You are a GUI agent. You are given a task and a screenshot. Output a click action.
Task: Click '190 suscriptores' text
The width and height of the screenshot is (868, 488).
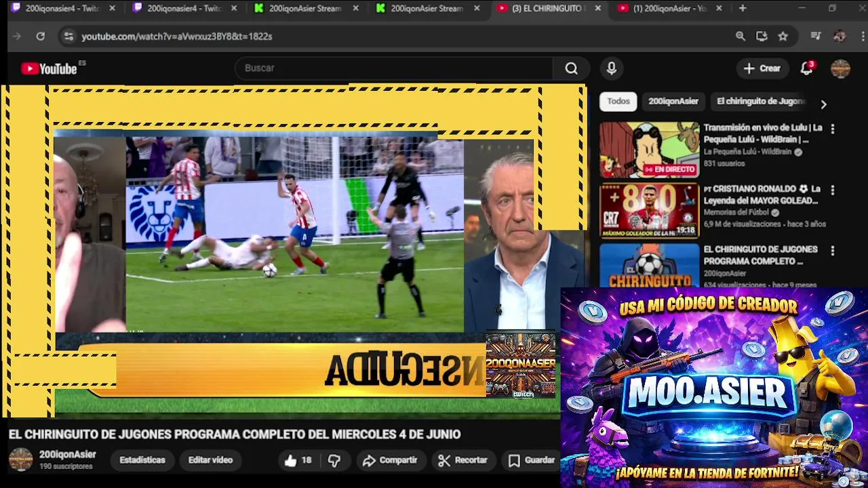click(x=66, y=467)
